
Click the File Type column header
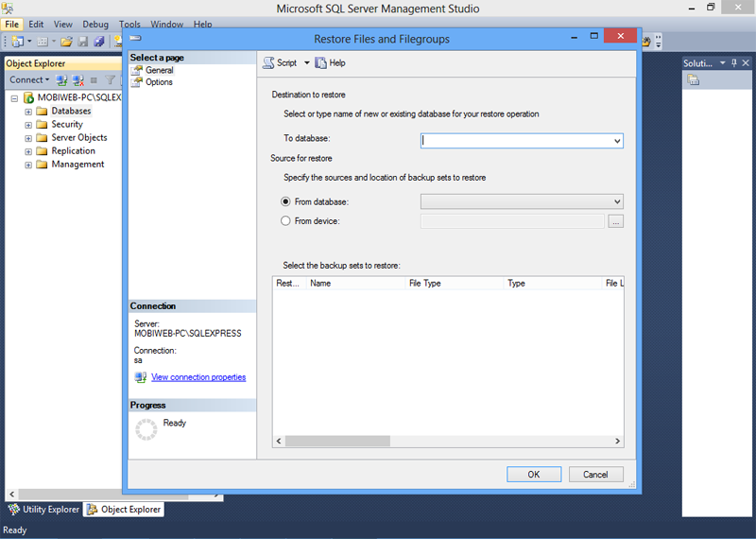[455, 284]
